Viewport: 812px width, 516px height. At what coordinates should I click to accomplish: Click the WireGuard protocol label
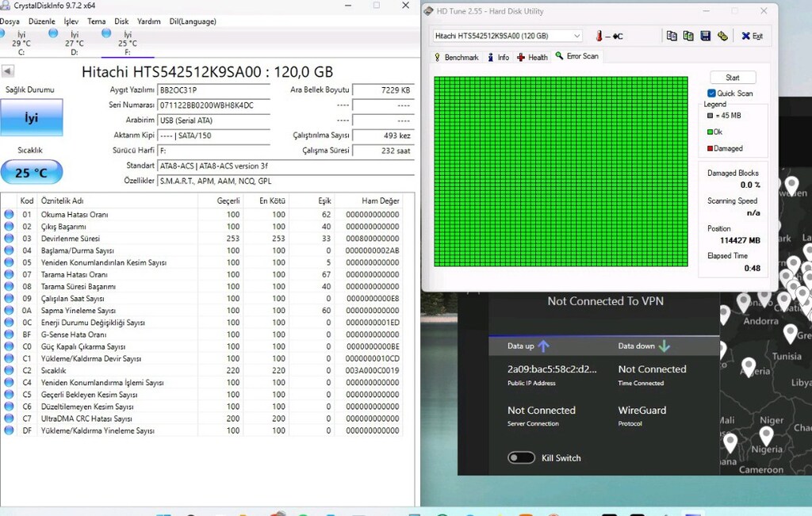tap(642, 410)
